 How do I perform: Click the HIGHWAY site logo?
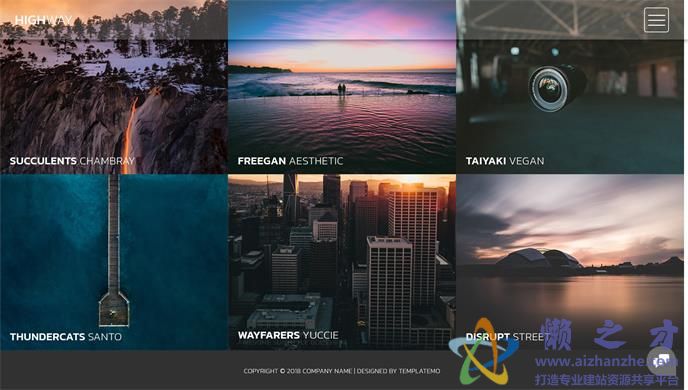point(43,20)
